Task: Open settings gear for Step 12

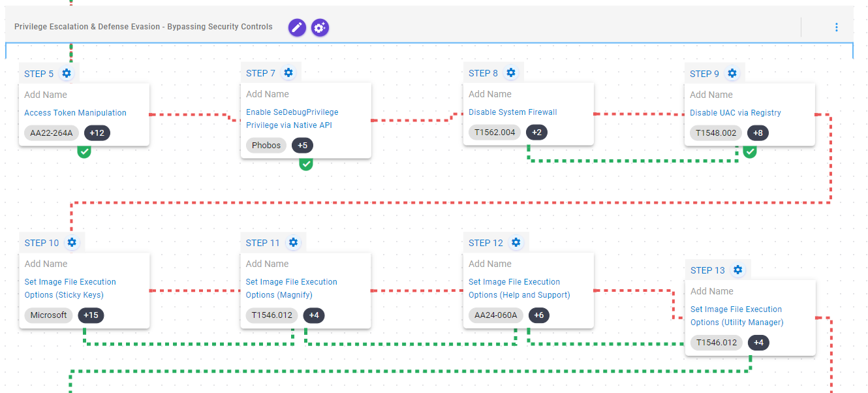Action: coord(516,243)
